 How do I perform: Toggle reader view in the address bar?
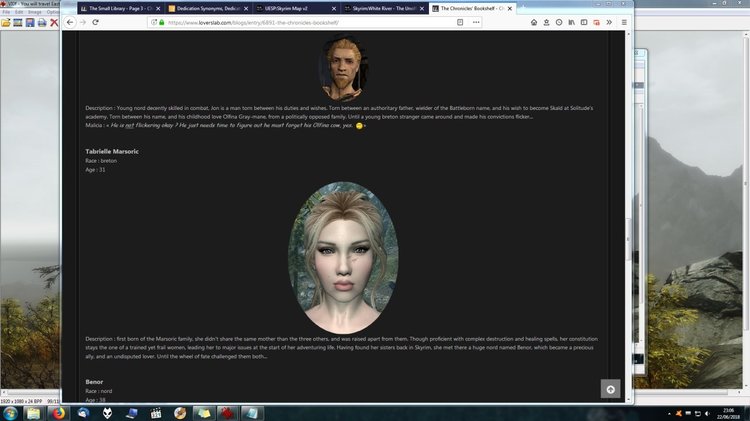pyautogui.click(x=460, y=22)
